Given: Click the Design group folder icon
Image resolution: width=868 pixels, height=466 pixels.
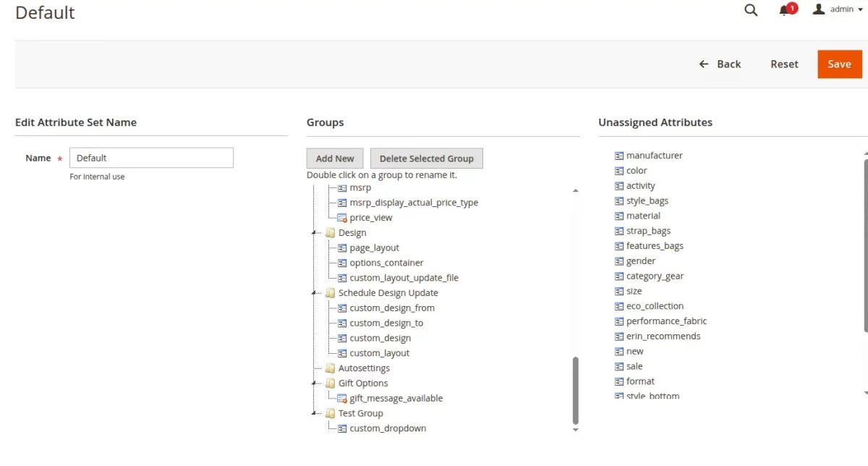Looking at the screenshot, I should pyautogui.click(x=330, y=233).
